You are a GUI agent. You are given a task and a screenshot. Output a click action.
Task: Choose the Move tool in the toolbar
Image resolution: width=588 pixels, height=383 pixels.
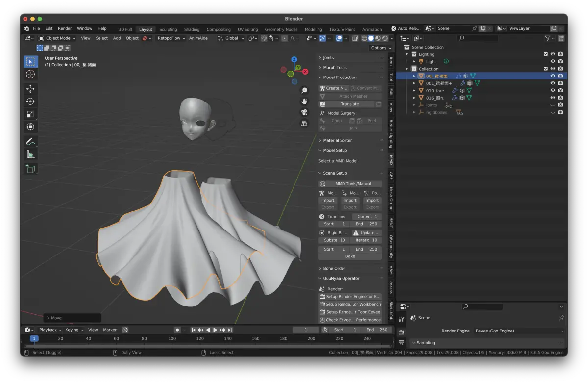pyautogui.click(x=30, y=89)
